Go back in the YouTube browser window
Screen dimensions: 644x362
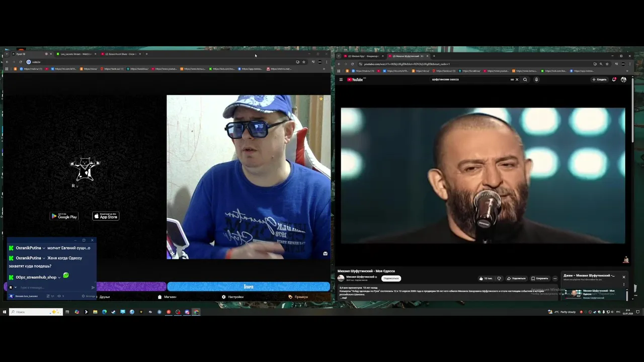tap(339, 64)
